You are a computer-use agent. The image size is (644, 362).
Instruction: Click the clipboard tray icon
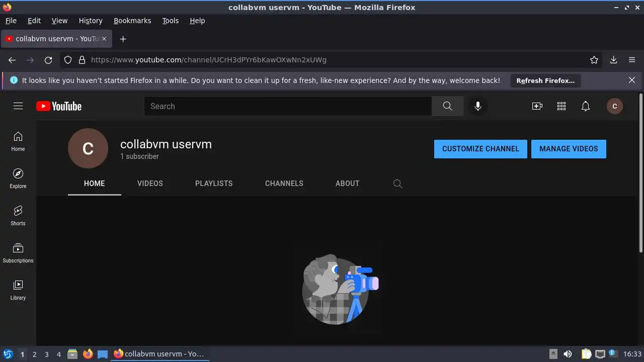pos(587,354)
